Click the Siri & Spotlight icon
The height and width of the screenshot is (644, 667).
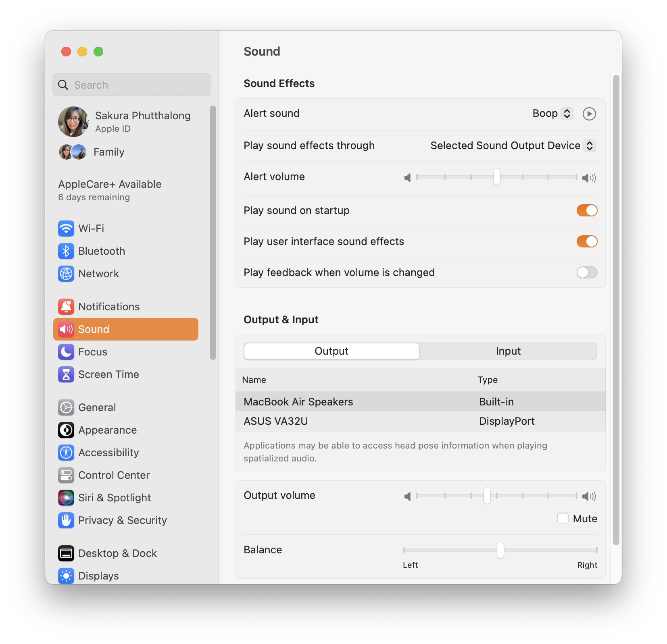click(66, 498)
